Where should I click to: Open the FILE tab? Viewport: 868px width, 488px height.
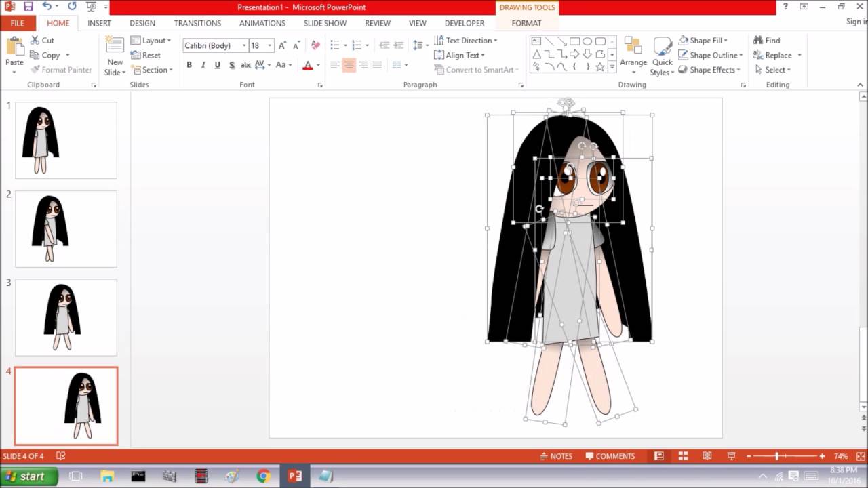[x=18, y=23]
